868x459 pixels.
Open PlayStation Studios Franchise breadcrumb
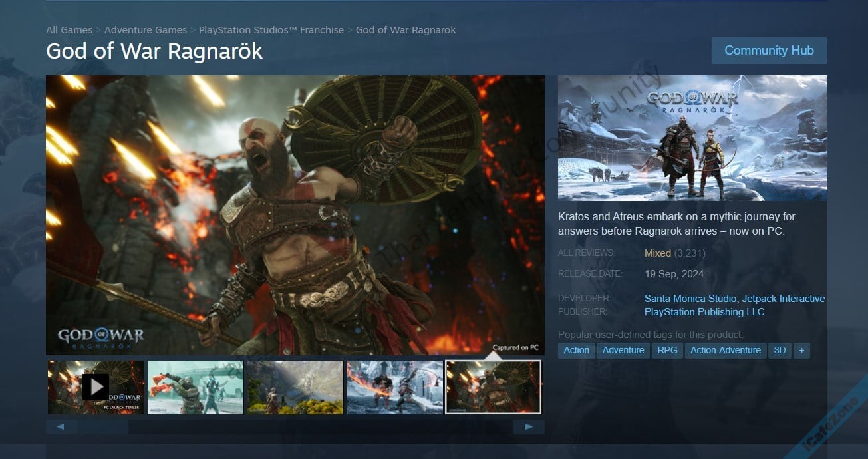coord(271,30)
